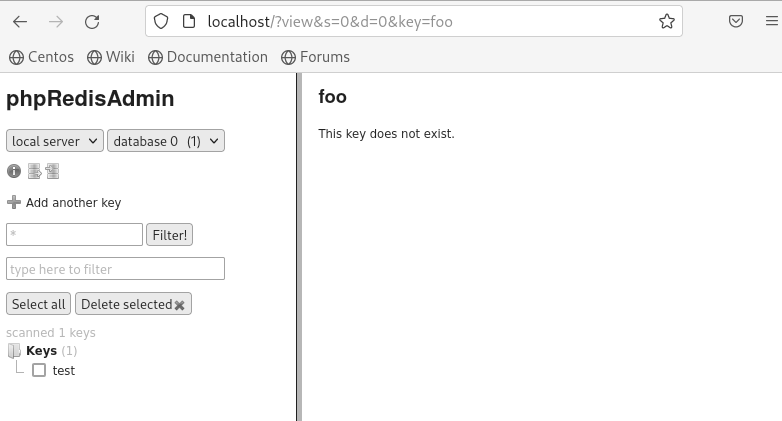Image resolution: width=782 pixels, height=421 pixels.
Task: Click the phpRedisAdmin title heading
Action: 90,98
